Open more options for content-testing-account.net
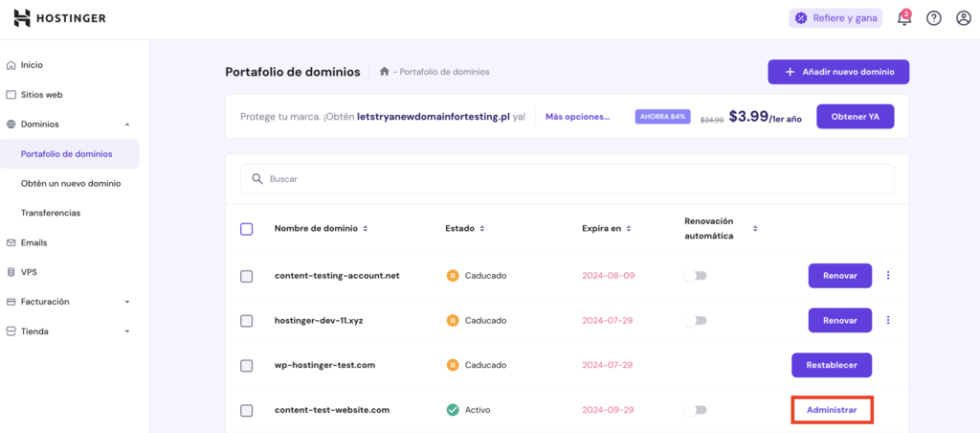980x433 pixels. [887, 276]
